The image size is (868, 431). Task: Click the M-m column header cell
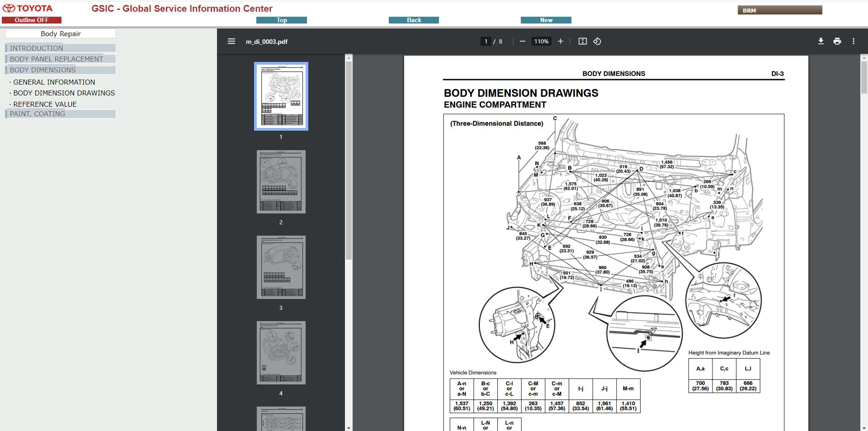tap(628, 389)
